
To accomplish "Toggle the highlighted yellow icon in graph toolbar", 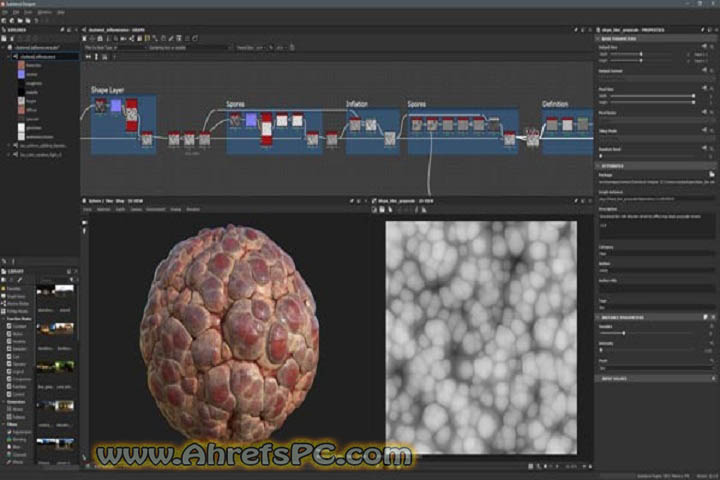I will click(x=147, y=39).
